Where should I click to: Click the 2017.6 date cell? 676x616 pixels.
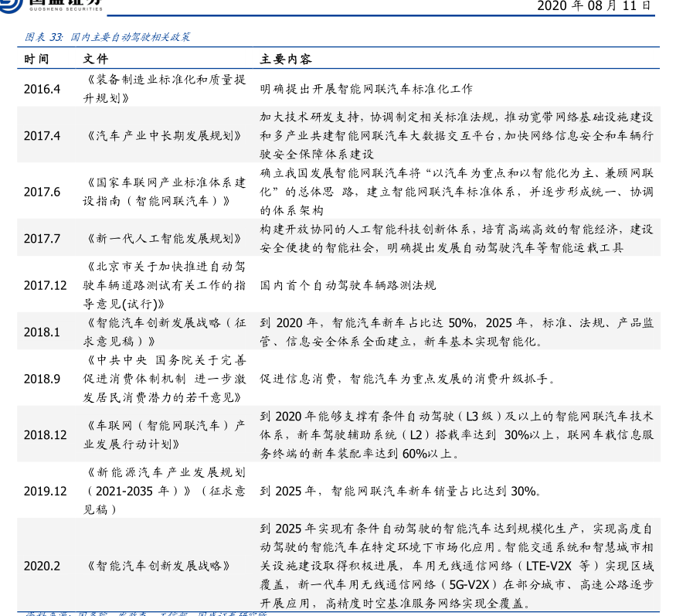point(41,192)
